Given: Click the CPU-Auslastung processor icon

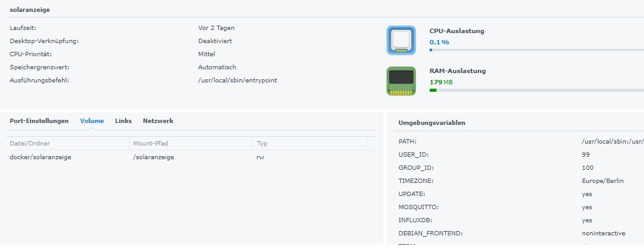Looking at the screenshot, I should coord(401,40).
